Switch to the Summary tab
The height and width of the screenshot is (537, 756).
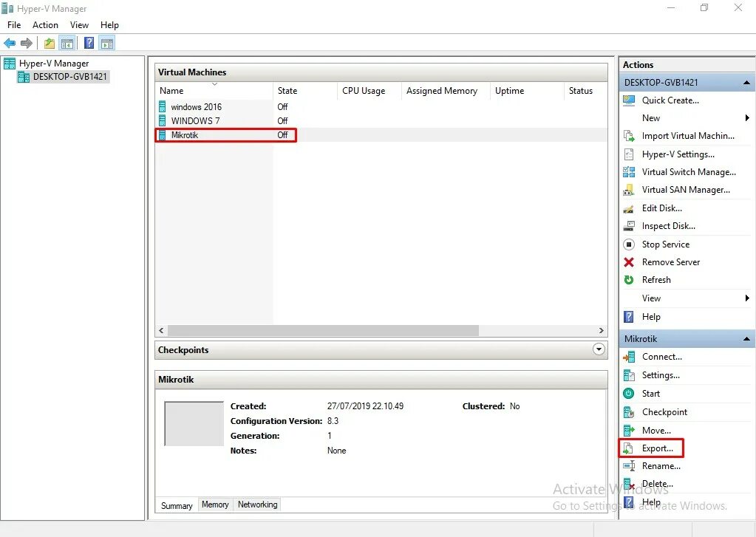(177, 505)
